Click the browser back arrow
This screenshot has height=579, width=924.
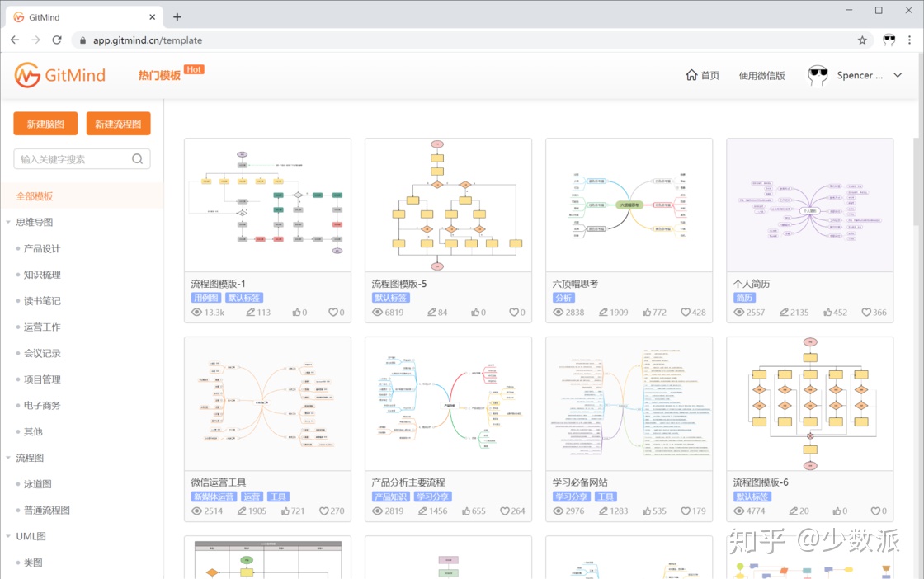(15, 40)
